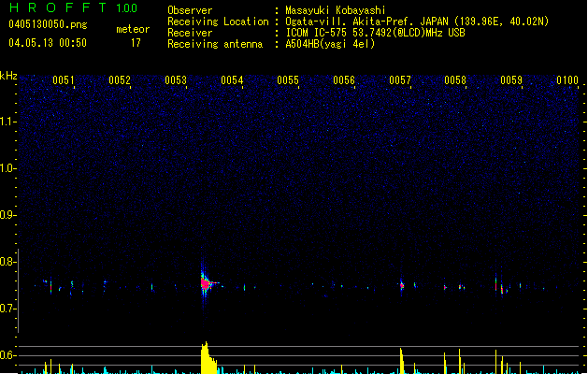Click the 0.9 kHz frequency label
588x374 pixels.
click(x=7, y=215)
